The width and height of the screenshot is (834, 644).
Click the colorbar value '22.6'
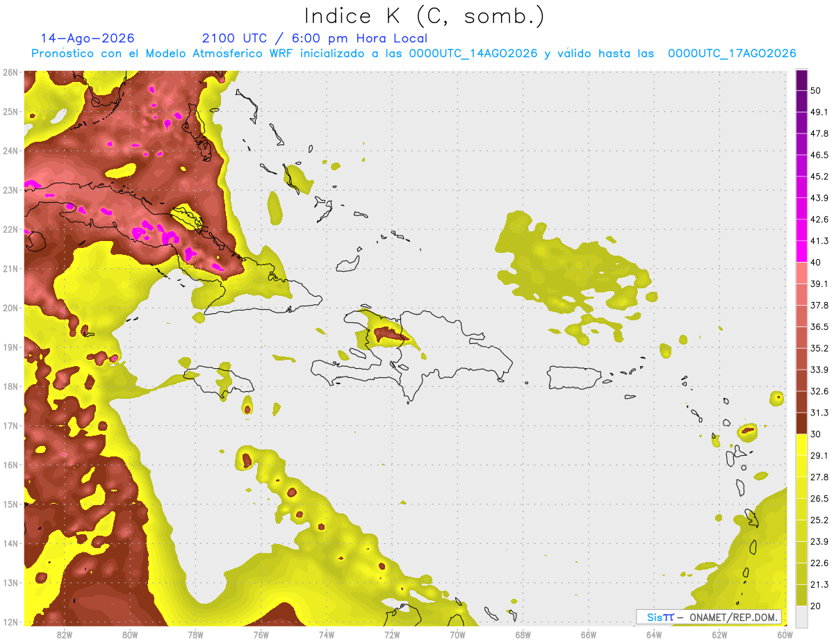point(819,563)
